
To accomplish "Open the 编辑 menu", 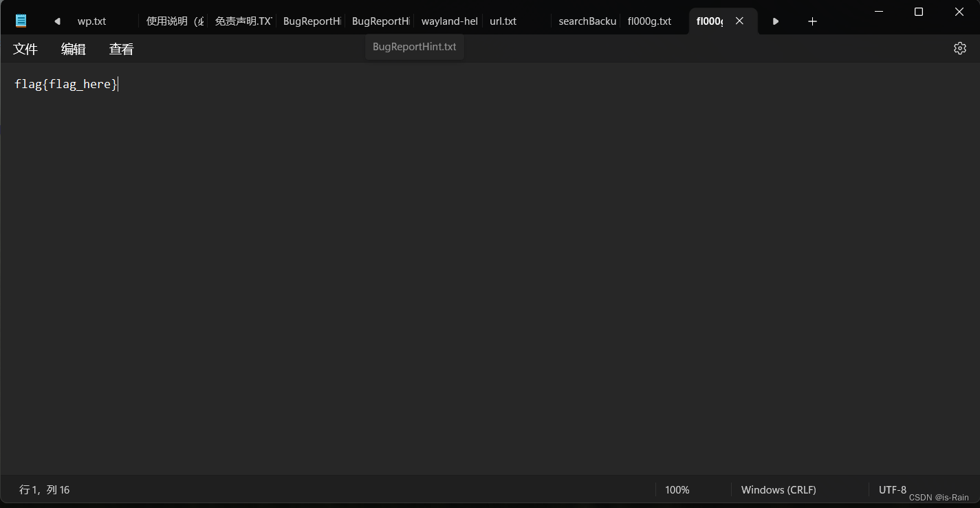I will [x=73, y=49].
